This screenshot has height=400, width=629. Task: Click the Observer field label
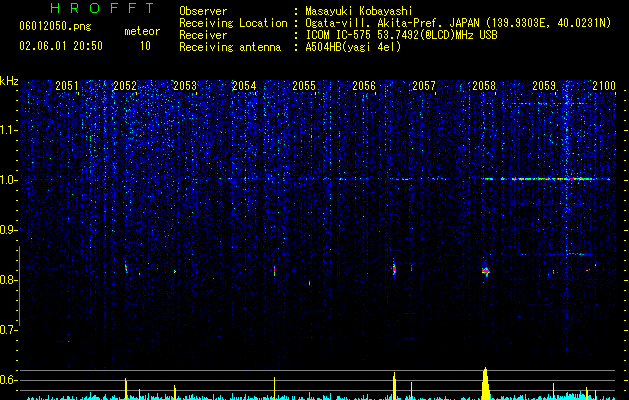(x=203, y=11)
